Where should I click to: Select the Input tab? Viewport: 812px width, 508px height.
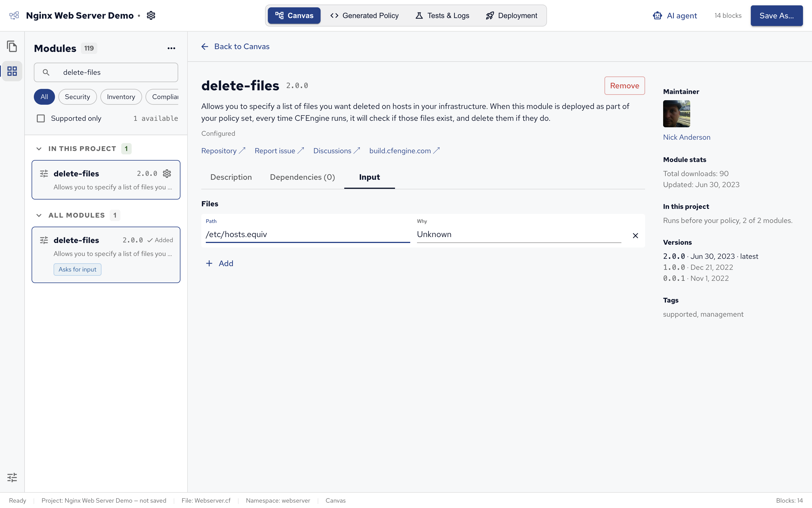click(x=369, y=177)
